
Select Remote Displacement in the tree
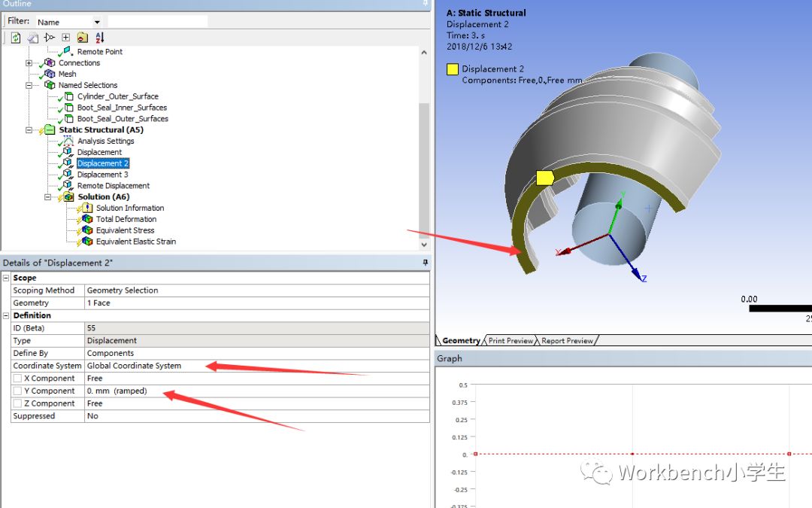(x=113, y=186)
